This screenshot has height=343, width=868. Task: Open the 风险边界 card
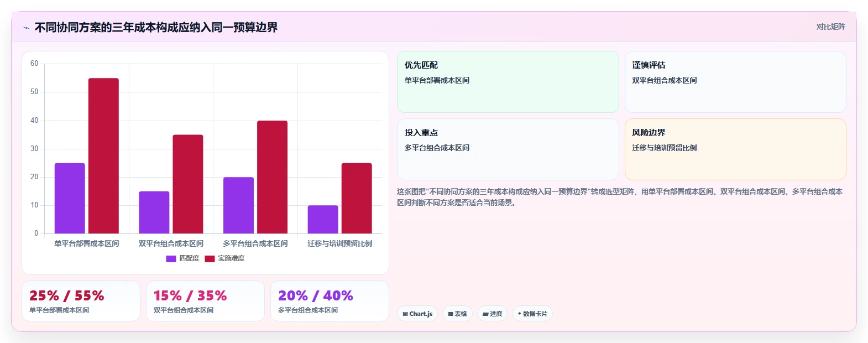(735, 149)
